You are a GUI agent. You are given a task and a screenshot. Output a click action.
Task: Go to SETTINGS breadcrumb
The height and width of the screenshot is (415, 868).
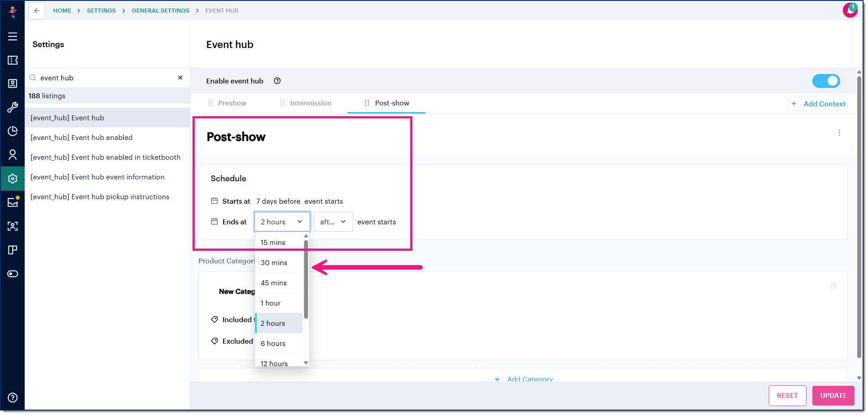click(101, 11)
